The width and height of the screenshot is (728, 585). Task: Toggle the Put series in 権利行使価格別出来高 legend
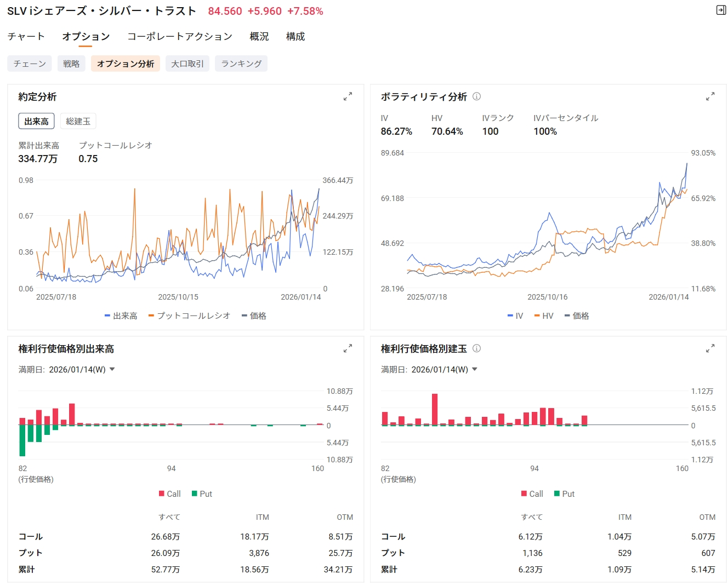(202, 494)
